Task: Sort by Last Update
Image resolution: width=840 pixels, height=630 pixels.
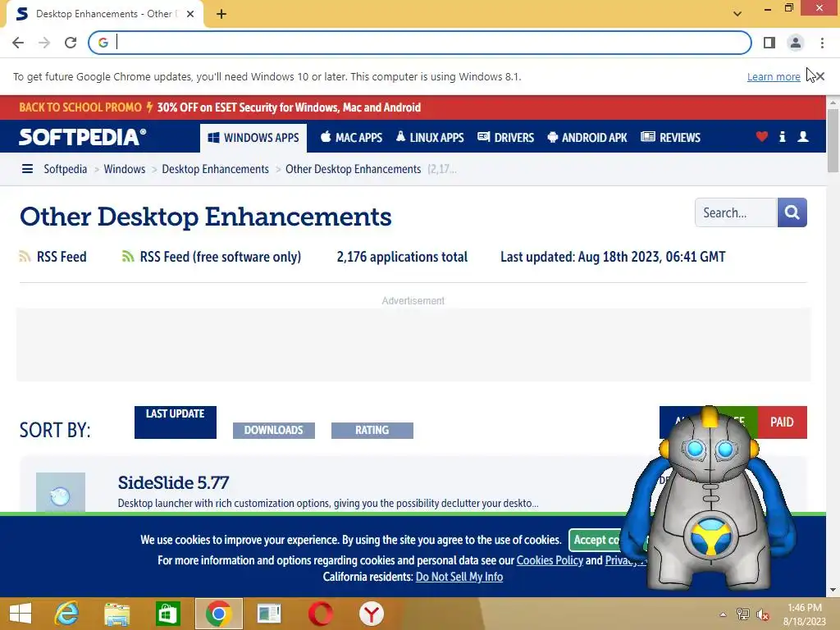Action: (x=176, y=422)
